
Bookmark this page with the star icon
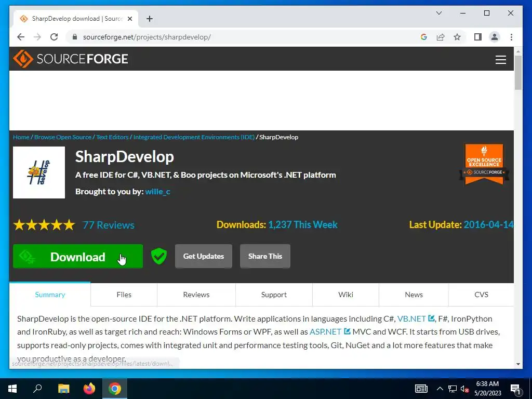(457, 37)
